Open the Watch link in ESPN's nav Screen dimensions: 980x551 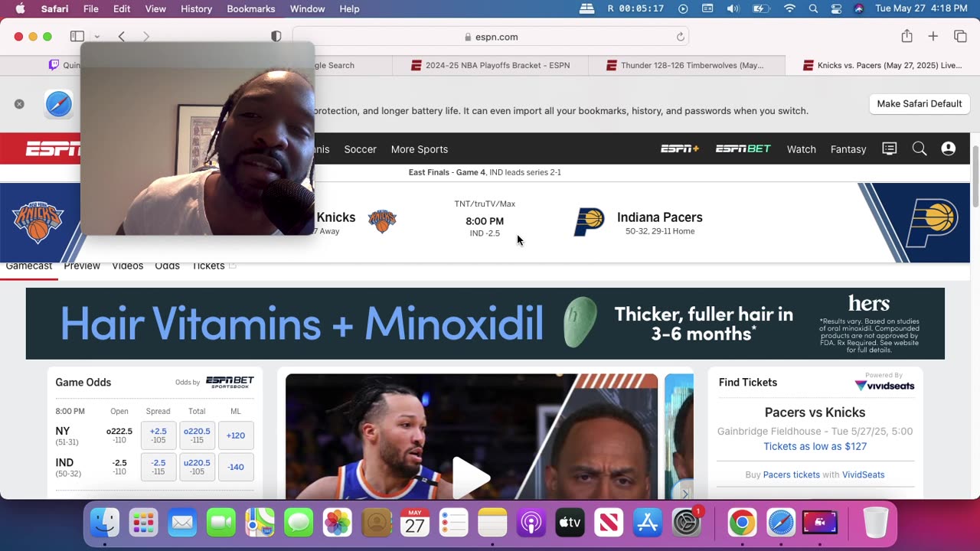(801, 149)
